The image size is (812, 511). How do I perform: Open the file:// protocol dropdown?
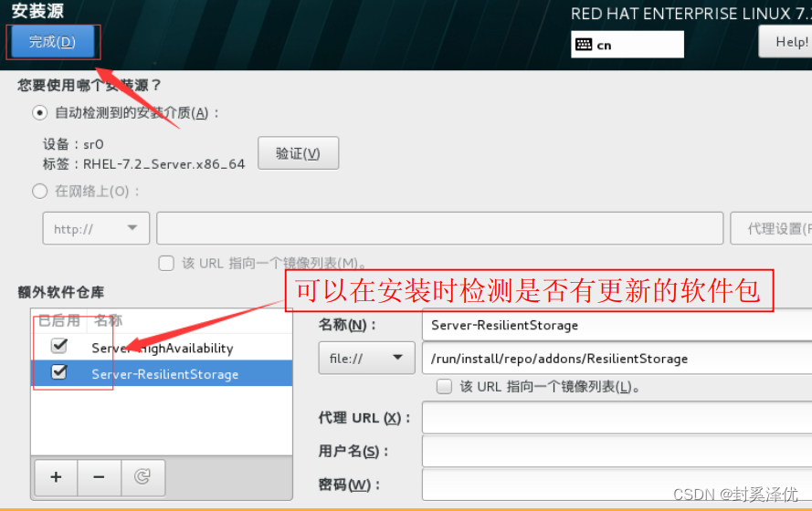(366, 358)
